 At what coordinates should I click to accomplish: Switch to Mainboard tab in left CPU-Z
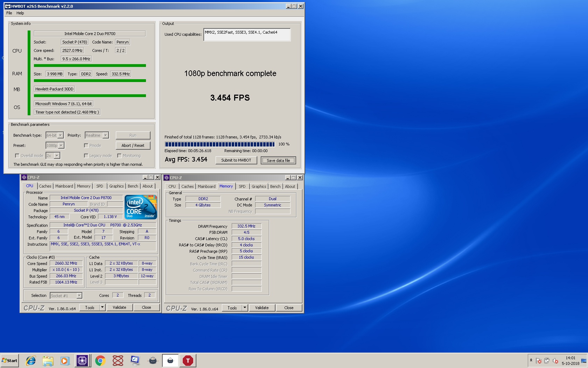64,186
